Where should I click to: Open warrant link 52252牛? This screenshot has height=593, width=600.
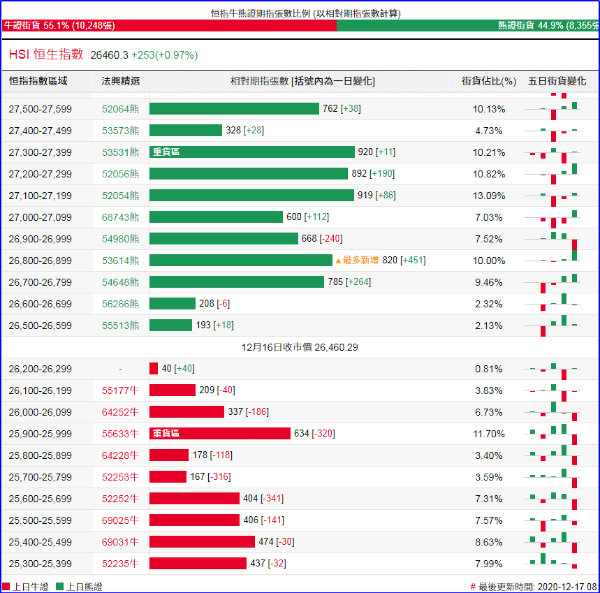point(120,499)
